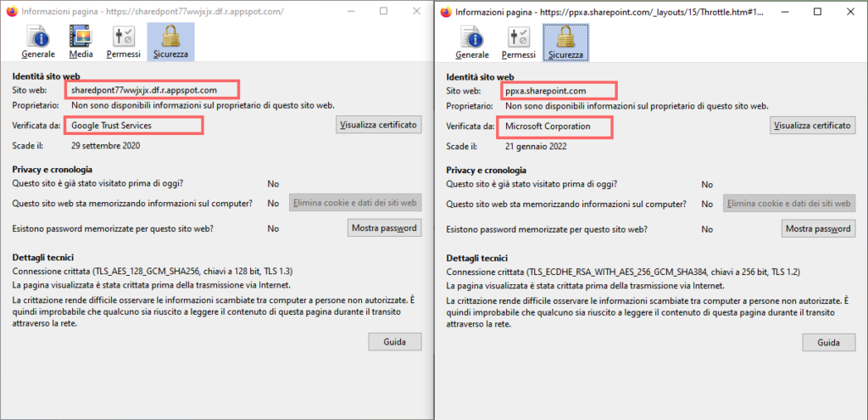Minimize the sharepoint page info window

(x=786, y=12)
